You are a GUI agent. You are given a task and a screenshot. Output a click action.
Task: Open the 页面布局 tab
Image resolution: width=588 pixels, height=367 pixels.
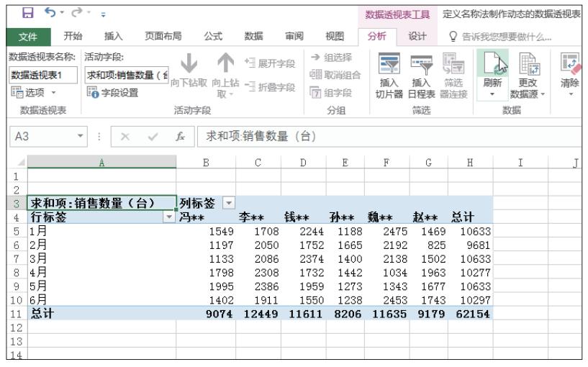[x=163, y=36]
